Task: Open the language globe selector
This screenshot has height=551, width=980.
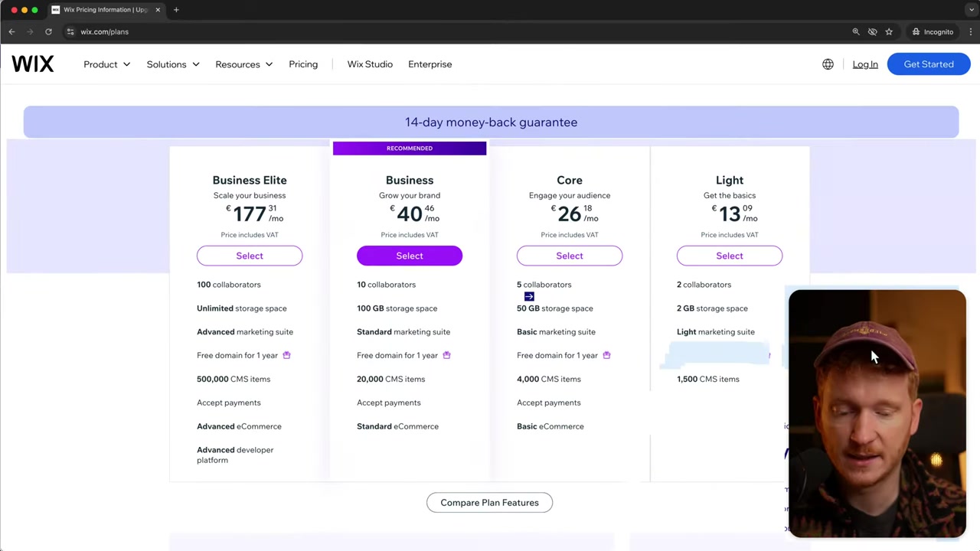Action: tap(828, 64)
